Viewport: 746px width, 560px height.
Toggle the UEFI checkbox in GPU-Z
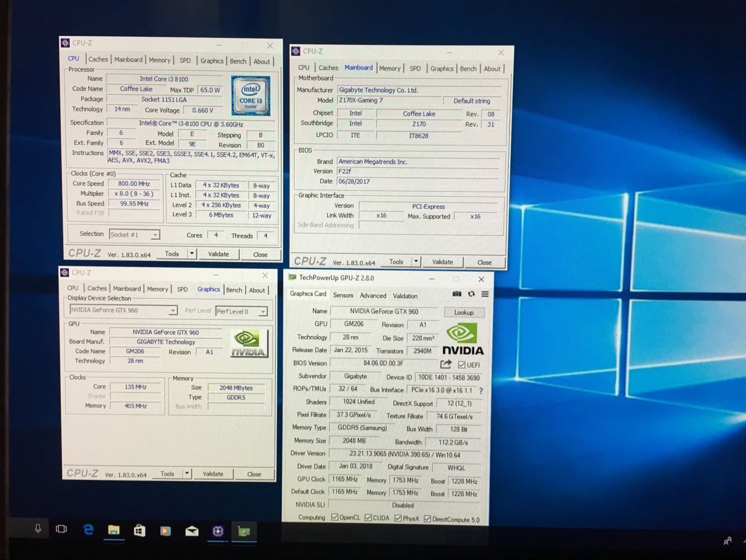[x=461, y=365]
